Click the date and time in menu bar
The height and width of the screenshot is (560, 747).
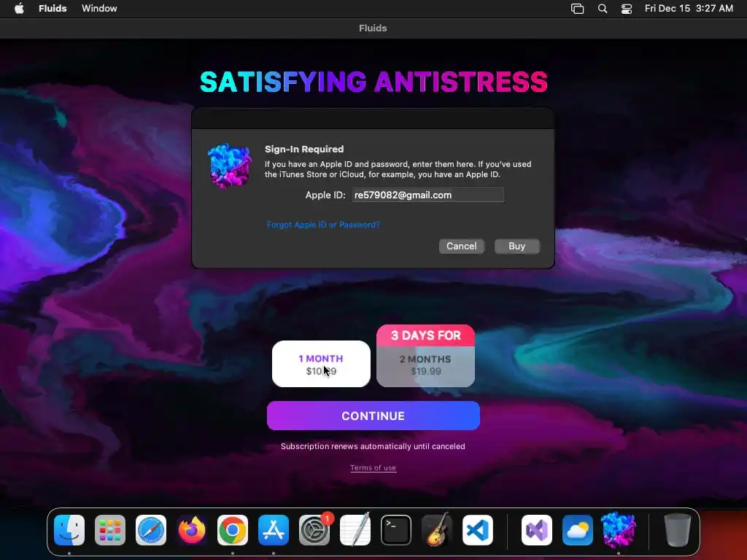pos(689,8)
